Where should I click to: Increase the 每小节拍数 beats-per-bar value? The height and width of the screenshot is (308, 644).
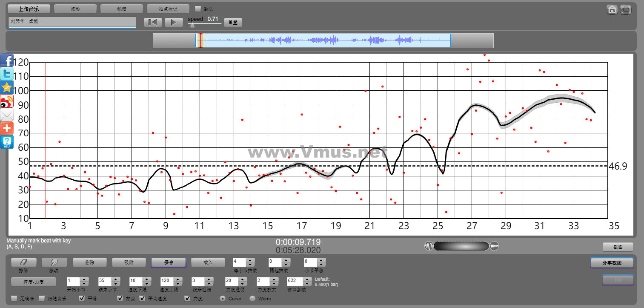tap(251, 260)
